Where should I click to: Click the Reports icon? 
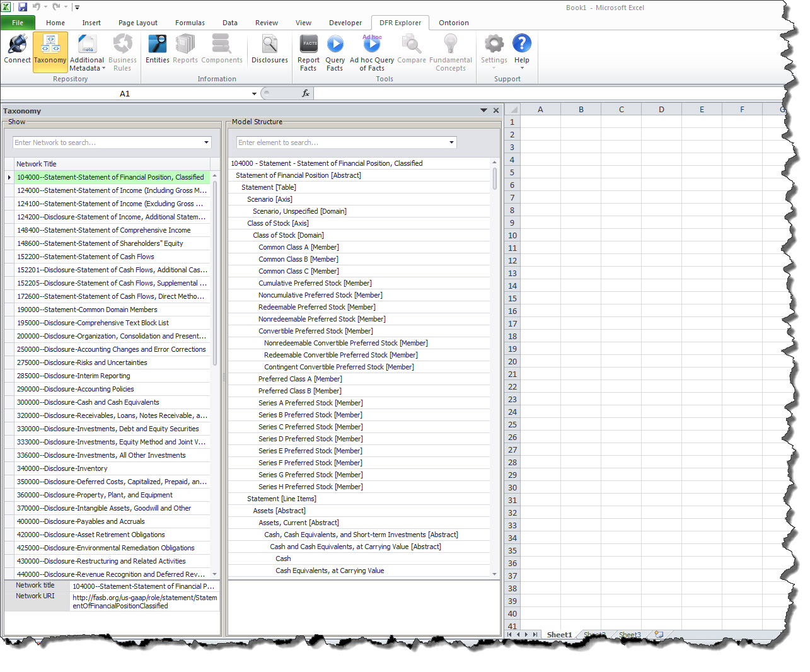coord(185,44)
